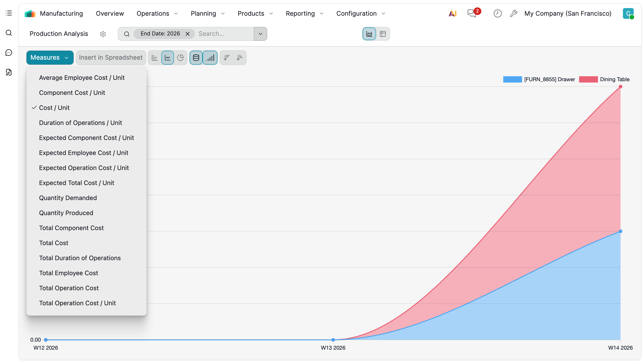Open the AI assistant icon

(453, 13)
